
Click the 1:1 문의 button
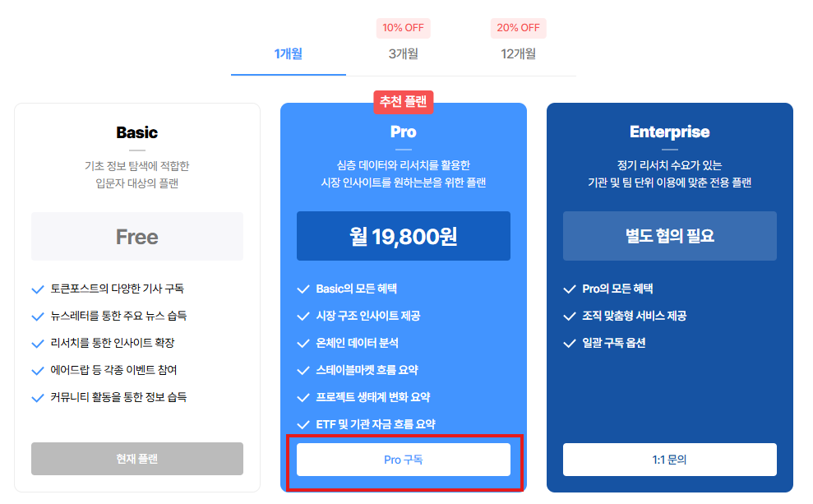670,460
